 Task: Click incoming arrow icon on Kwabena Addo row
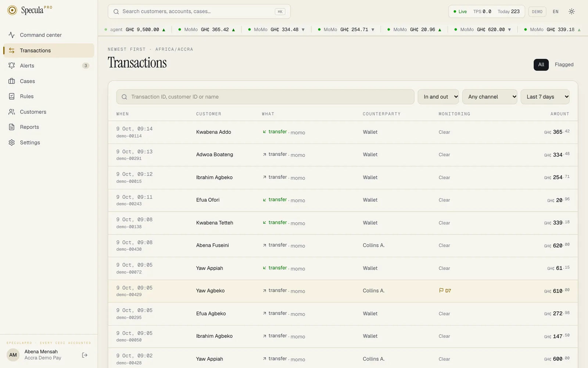(264, 132)
